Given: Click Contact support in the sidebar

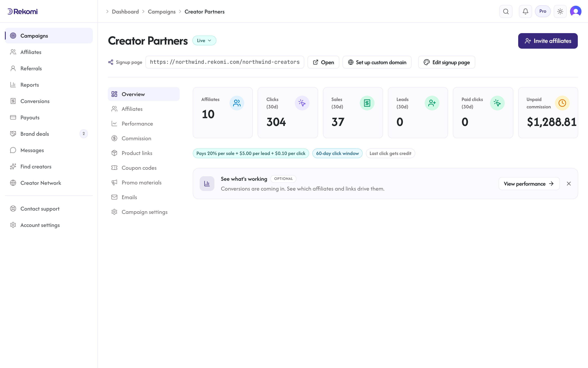Looking at the screenshot, I should point(49,209).
